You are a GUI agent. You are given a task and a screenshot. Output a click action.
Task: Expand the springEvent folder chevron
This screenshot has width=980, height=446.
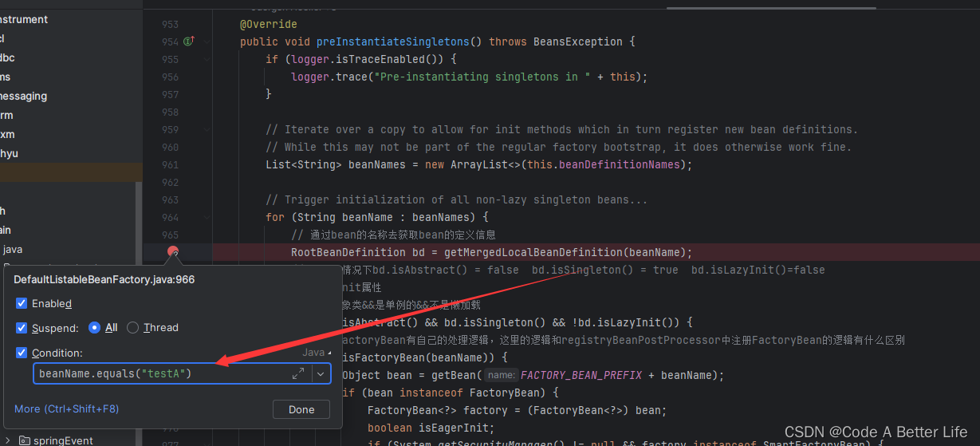coord(8,440)
